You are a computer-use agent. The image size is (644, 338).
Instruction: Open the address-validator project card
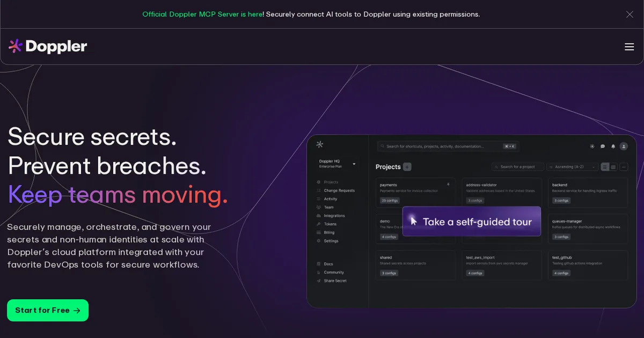tap(502, 193)
